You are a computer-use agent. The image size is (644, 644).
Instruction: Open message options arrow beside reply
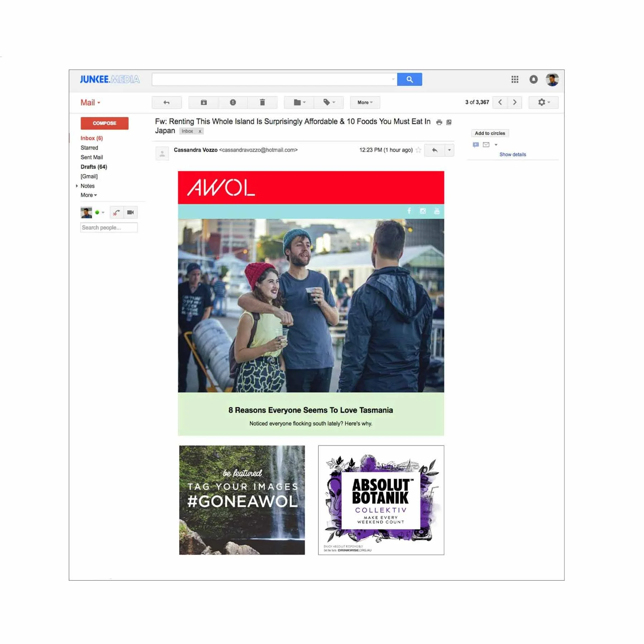(449, 150)
